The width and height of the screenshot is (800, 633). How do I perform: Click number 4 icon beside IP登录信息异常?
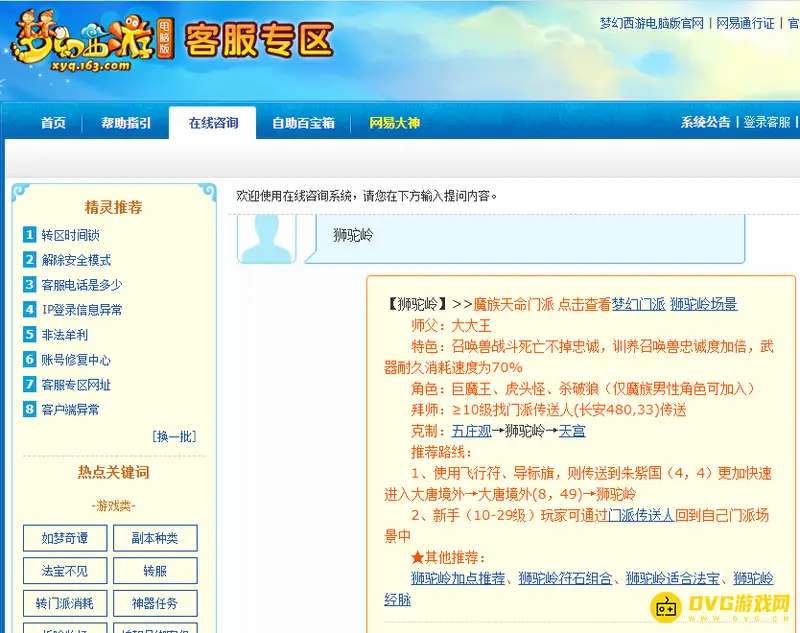click(x=30, y=309)
